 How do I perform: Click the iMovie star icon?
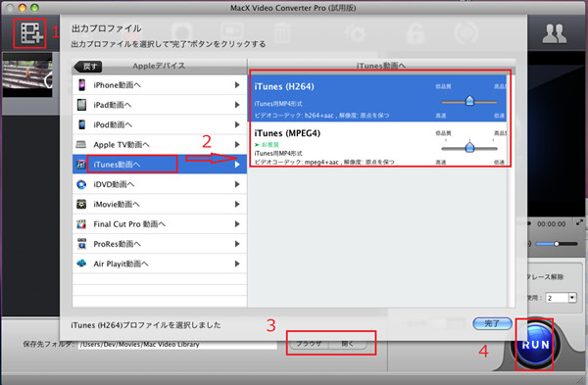pyautogui.click(x=81, y=204)
